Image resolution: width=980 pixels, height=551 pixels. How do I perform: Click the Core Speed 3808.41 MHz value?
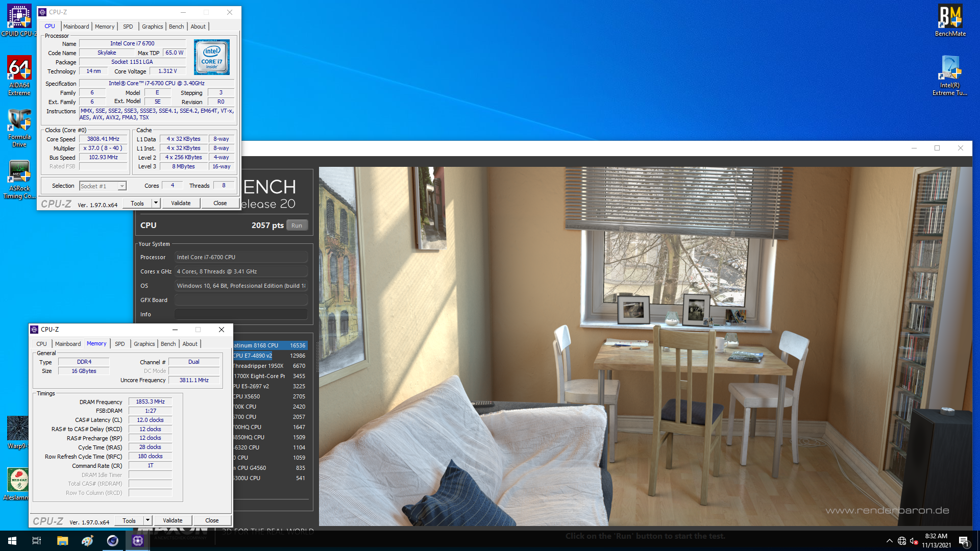tap(103, 139)
